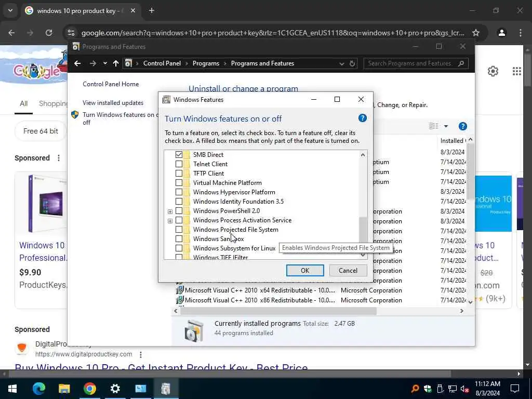Confirm with OK in Windows Features
Image resolution: width=532 pixels, height=399 pixels.
305,270
